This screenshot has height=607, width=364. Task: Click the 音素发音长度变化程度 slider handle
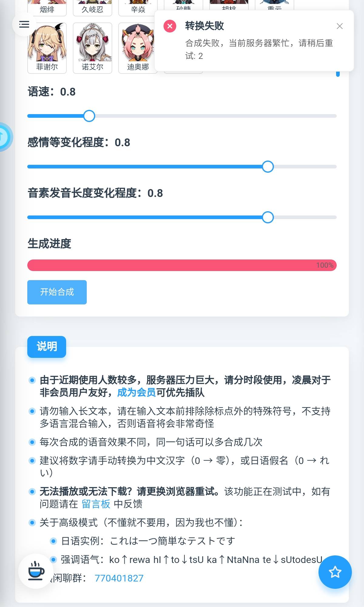click(268, 217)
